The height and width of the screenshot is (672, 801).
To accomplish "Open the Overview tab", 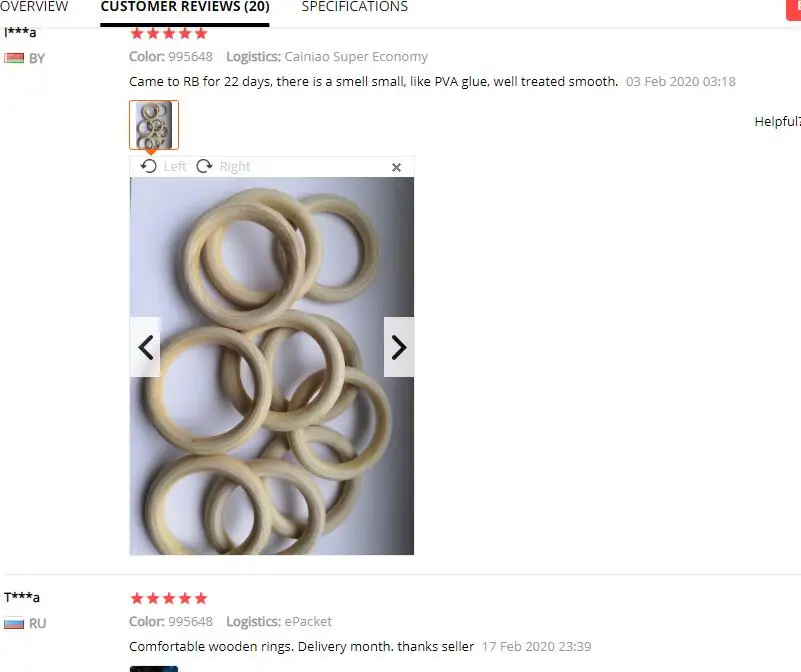I will point(34,7).
